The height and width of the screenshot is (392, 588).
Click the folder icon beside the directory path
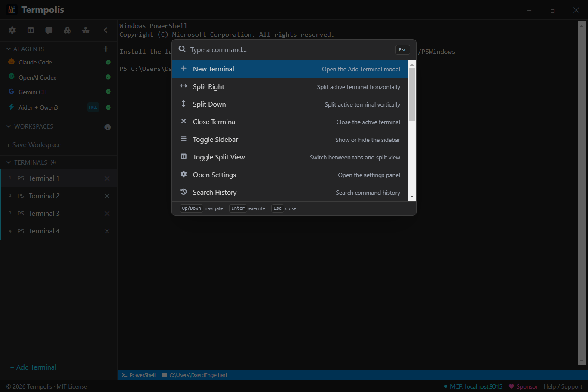click(x=164, y=375)
